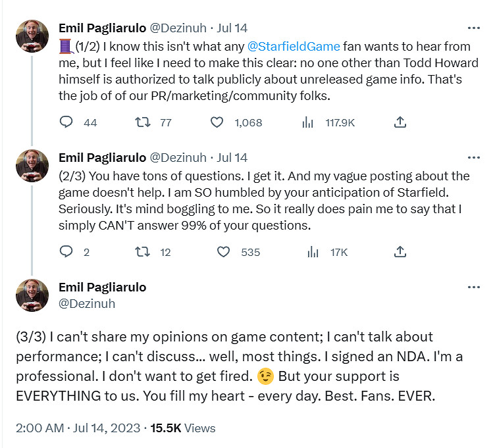Click the 2:00 AM · Jul 14, 2023 timestamp
This screenshot has width=495, height=448.
click(x=77, y=428)
